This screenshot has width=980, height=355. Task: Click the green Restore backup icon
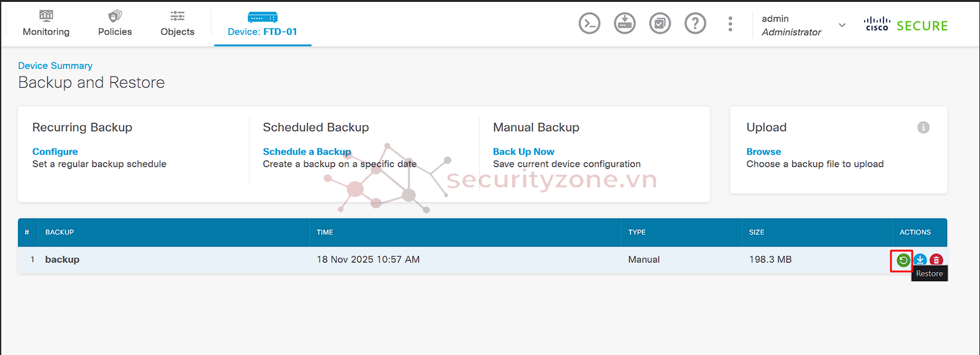pyautogui.click(x=902, y=260)
